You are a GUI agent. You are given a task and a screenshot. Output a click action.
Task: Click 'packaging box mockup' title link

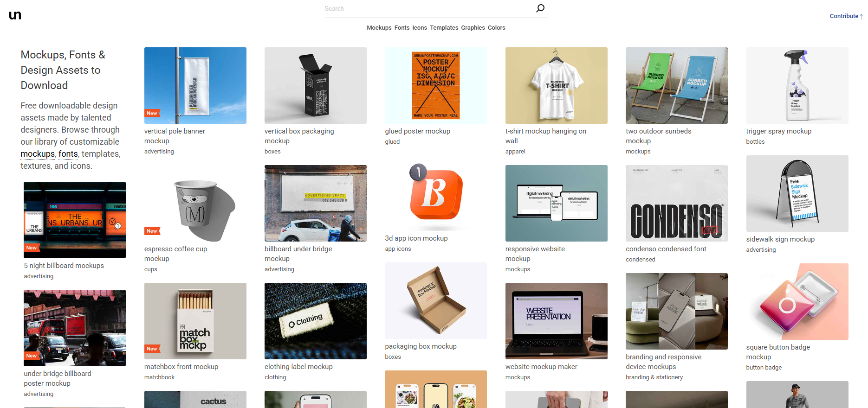(x=421, y=346)
